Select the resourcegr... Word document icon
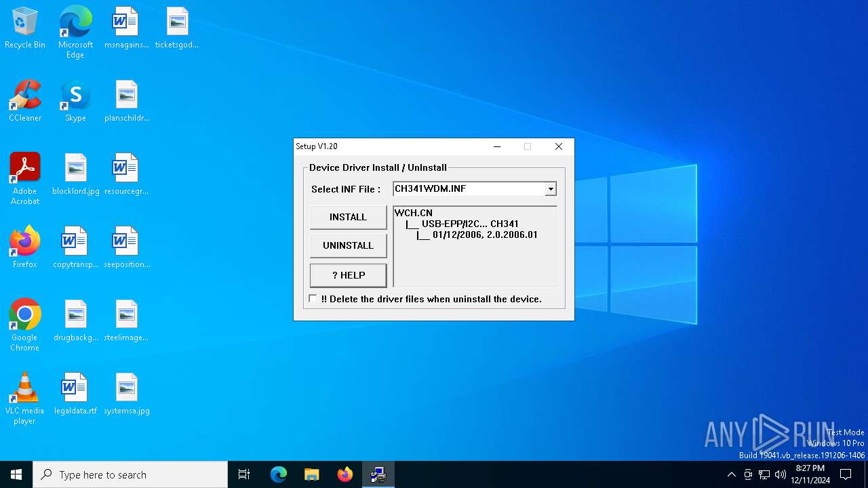The height and width of the screenshot is (488, 868). [126, 175]
